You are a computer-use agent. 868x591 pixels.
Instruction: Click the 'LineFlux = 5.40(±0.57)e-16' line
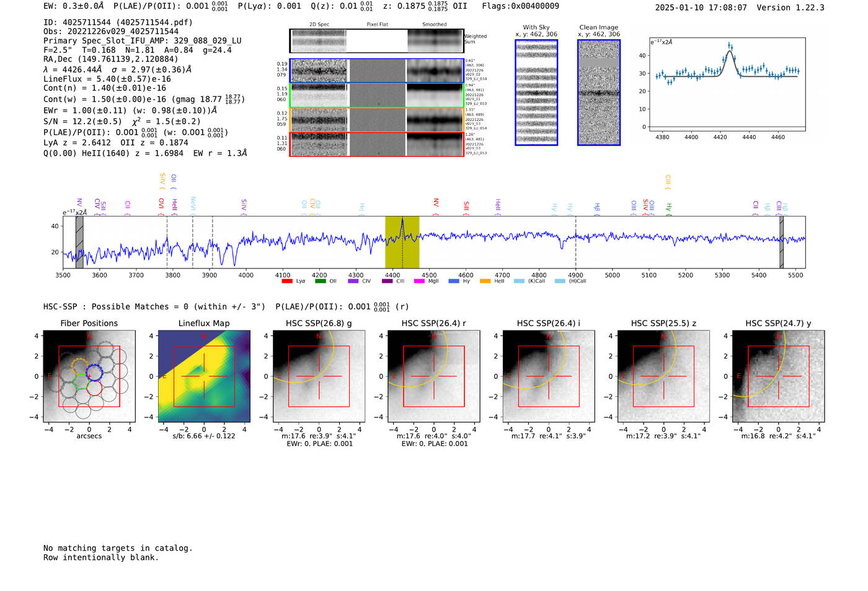107,79
